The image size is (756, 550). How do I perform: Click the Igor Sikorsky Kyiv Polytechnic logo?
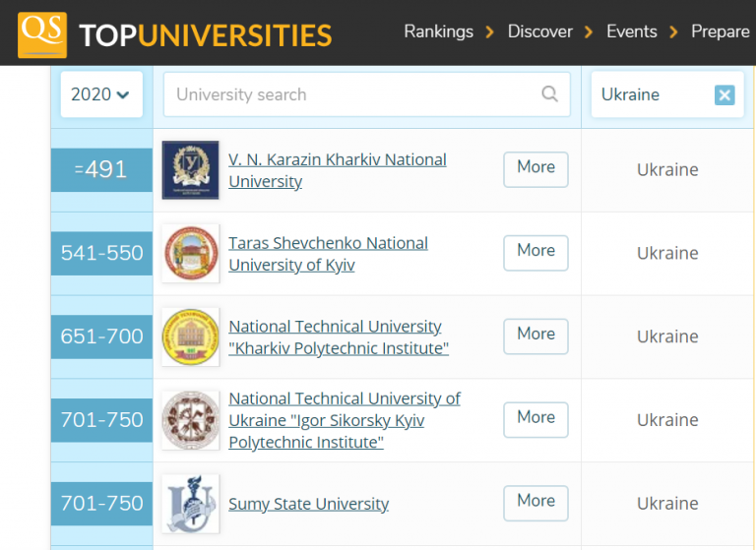(190, 420)
